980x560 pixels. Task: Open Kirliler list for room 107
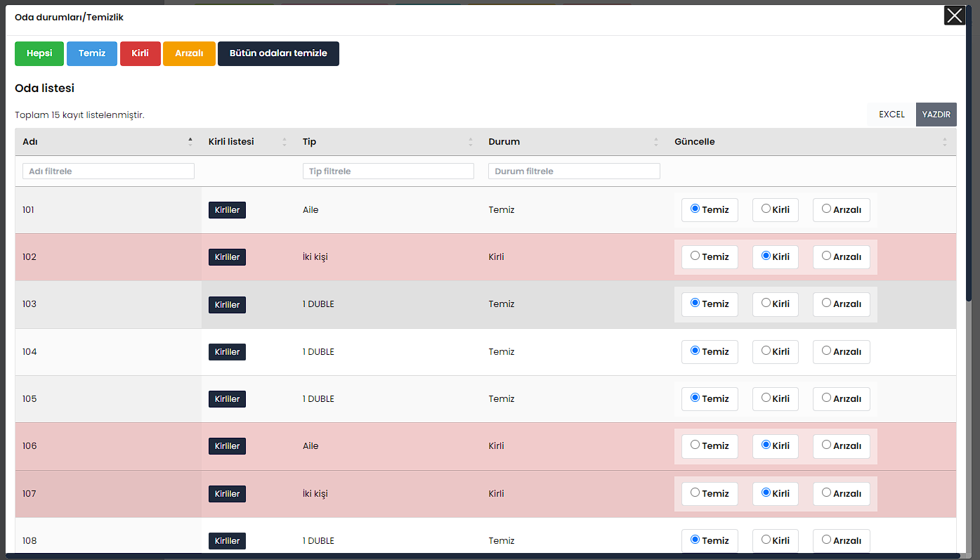(227, 494)
